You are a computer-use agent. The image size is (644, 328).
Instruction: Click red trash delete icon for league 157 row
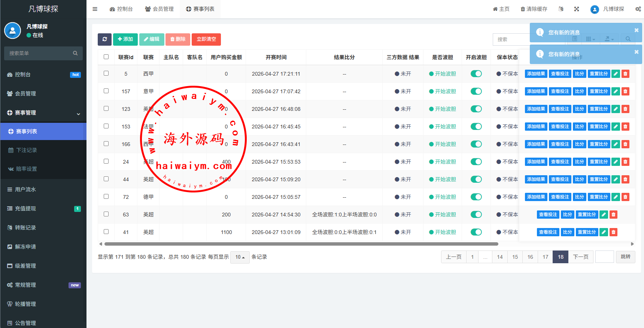tap(625, 92)
